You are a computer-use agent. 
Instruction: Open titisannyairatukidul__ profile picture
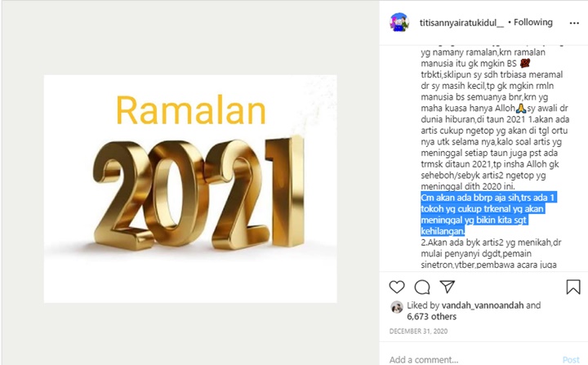399,23
